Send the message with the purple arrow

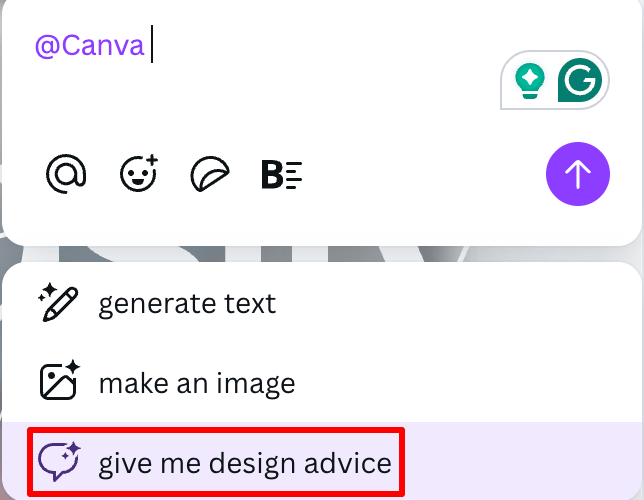(x=577, y=175)
